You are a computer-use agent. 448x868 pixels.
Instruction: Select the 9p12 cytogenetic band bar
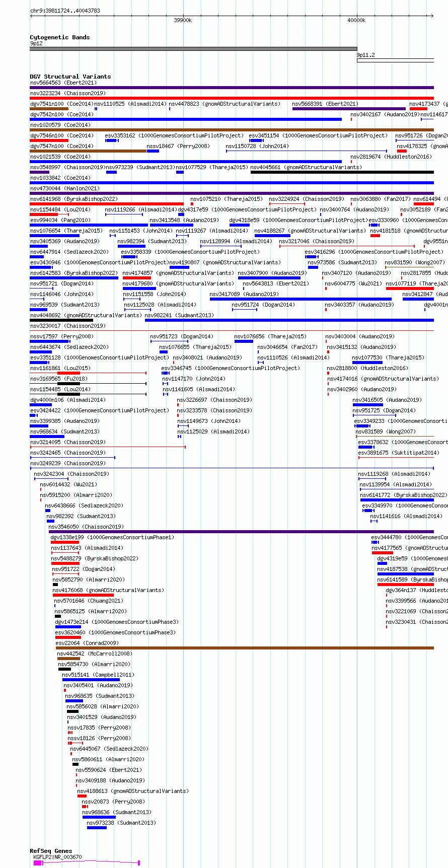tap(193, 49)
